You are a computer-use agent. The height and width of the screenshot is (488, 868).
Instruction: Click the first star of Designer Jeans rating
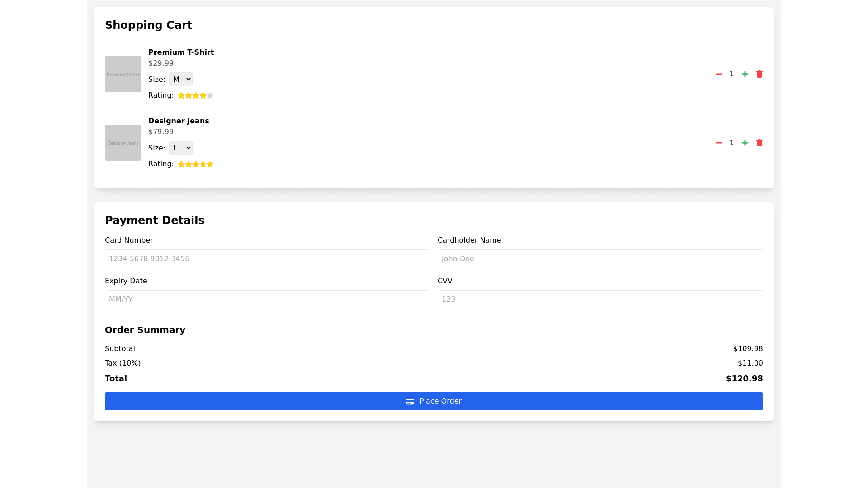click(181, 164)
